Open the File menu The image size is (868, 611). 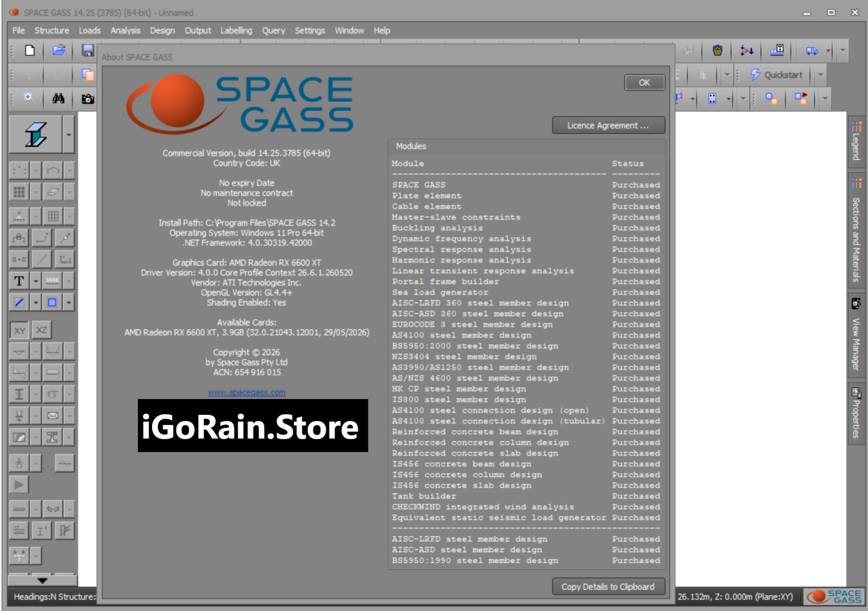[x=19, y=31]
